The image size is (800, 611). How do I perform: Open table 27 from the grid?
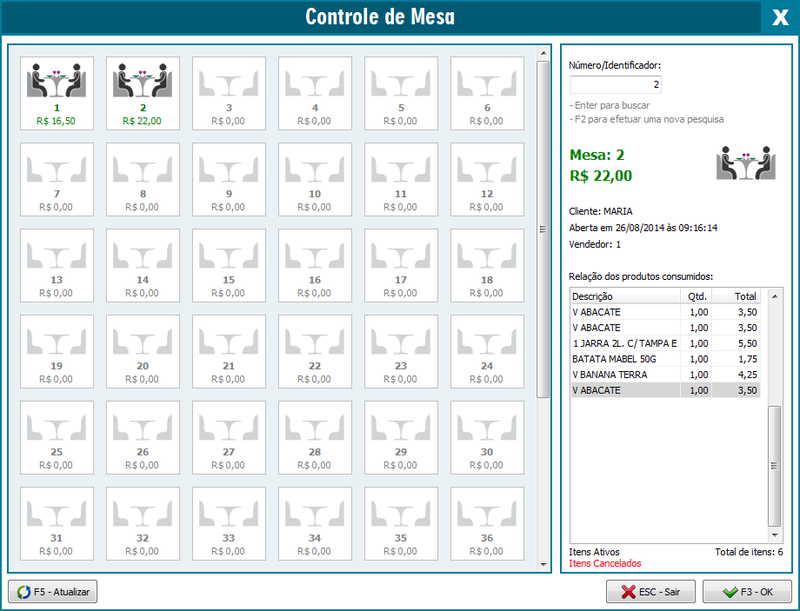click(x=229, y=437)
